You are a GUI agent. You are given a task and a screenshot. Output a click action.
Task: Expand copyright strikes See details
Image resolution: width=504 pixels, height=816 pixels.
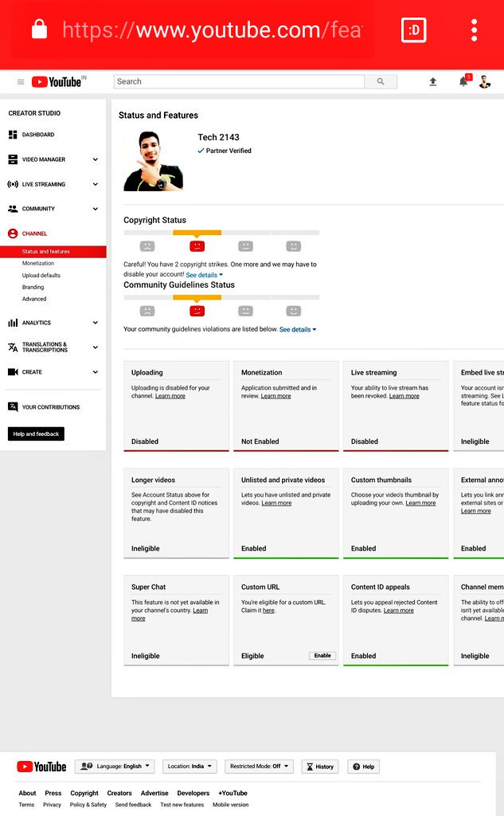[205, 275]
